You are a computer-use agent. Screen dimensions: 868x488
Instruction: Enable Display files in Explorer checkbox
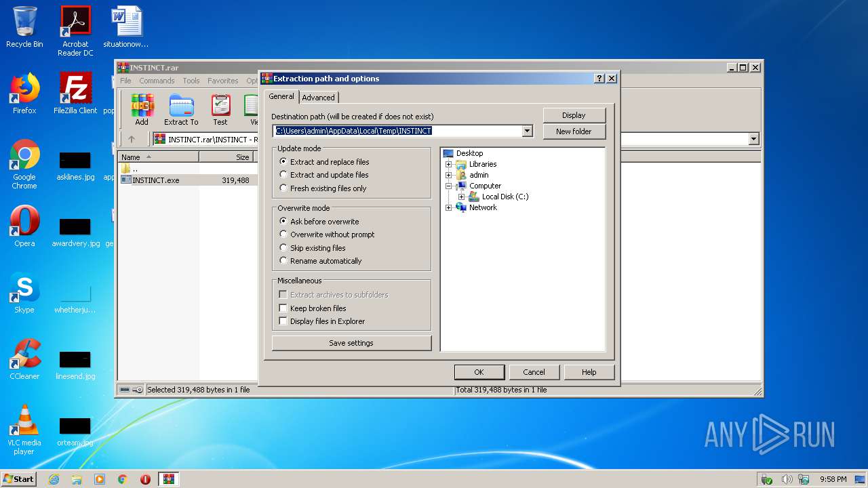[283, 321]
